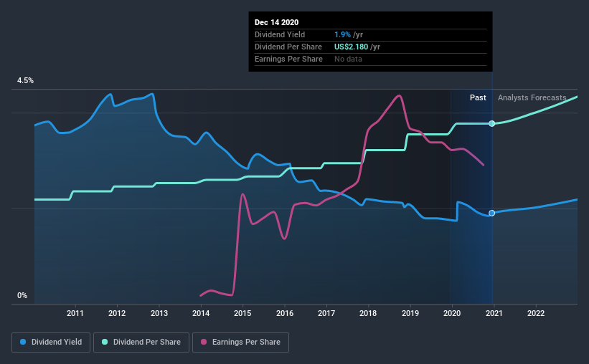Click the pink Earnings Per Share legend dot
589x364 pixels.
[204, 342]
